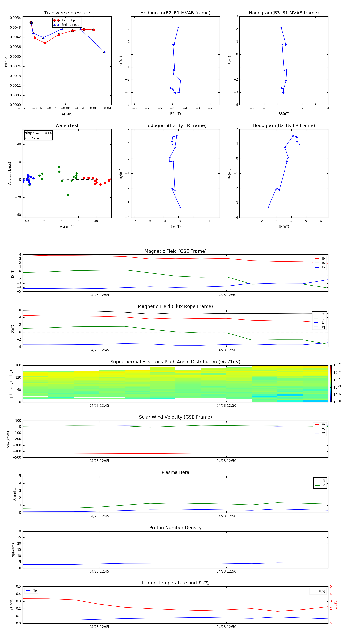
Task: Click the 'Hodogram(B3_B1 MVAB frame)' title
Action: pos(284,13)
